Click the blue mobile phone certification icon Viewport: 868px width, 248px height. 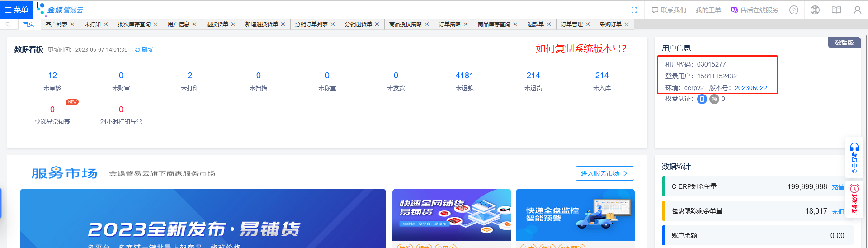pyautogui.click(x=702, y=99)
